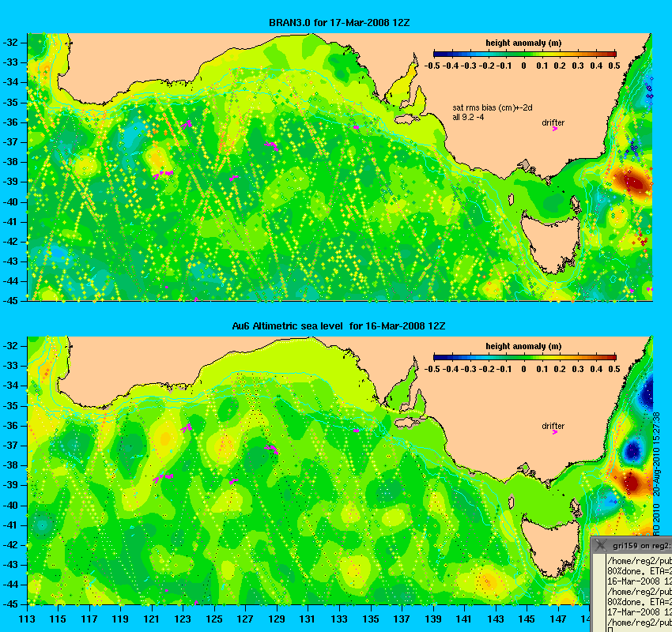This screenshot has width=672, height=632.
Task: Select the 'gri159 on reg2:' terminal title bar
Action: point(632,545)
